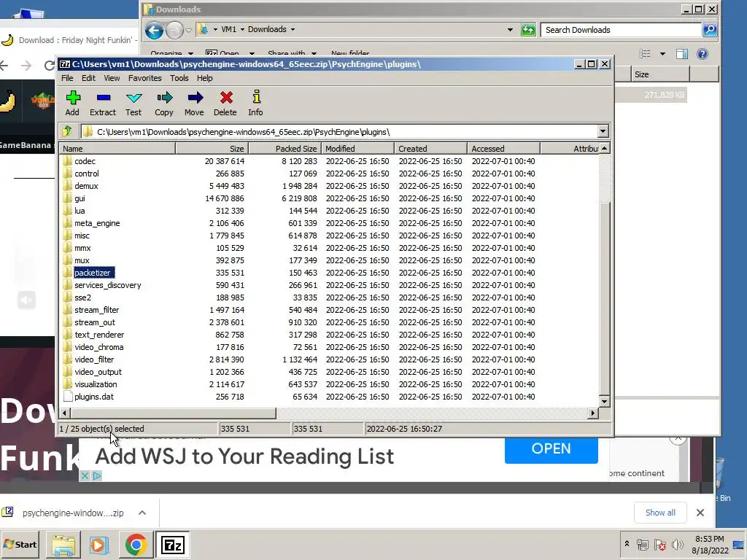Sort by the Packed Size column

[285, 149]
